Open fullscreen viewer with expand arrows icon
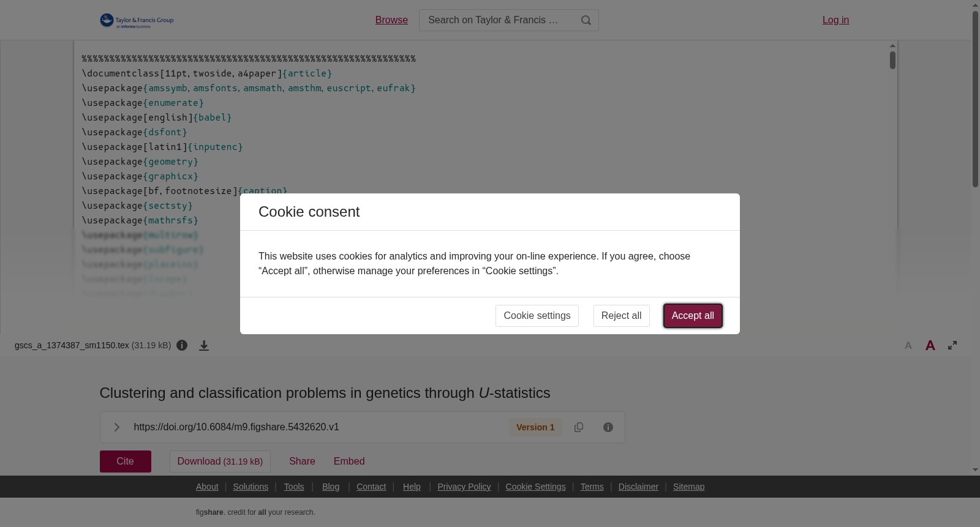The image size is (980, 527). click(x=952, y=345)
